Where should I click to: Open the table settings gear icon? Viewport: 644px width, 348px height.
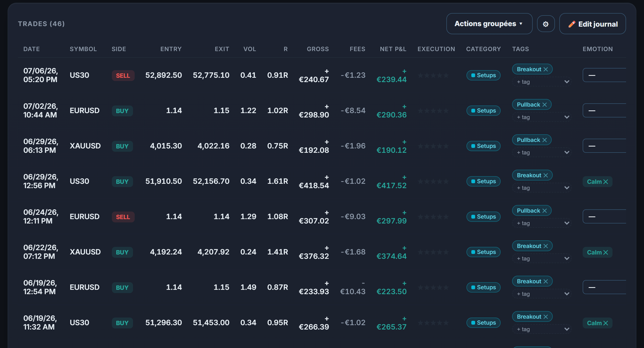(x=546, y=24)
